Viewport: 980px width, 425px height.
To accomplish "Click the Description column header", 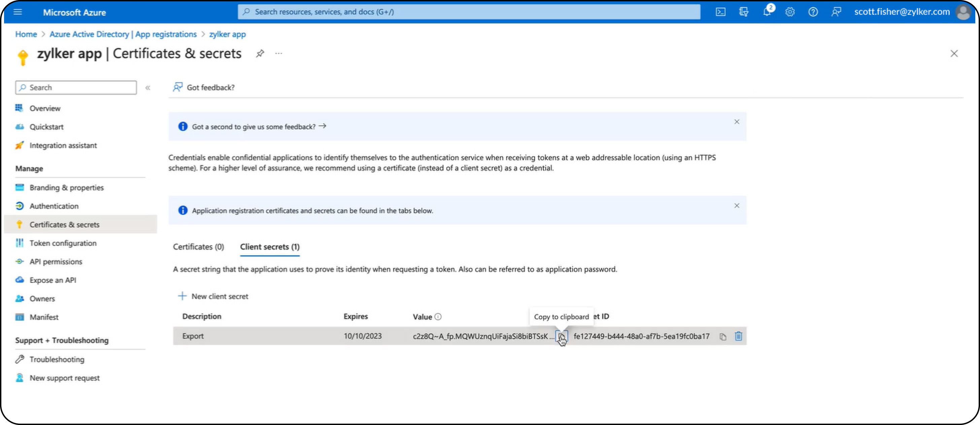I will [202, 317].
